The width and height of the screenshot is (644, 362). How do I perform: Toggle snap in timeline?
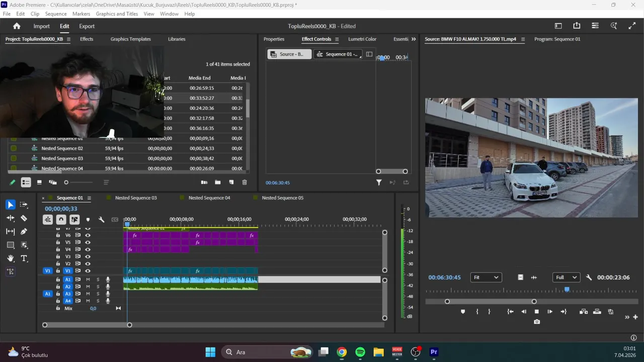point(61,220)
